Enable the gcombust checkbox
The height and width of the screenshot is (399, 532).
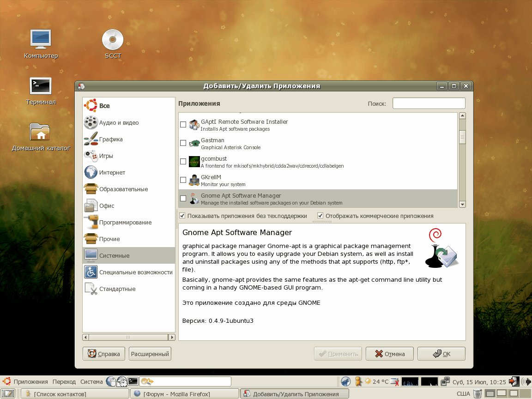(x=183, y=162)
